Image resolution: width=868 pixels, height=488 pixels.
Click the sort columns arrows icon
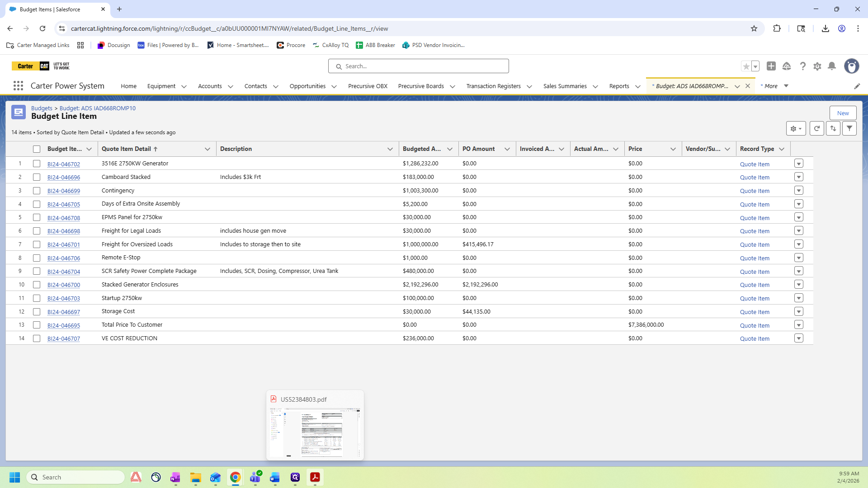(x=833, y=129)
